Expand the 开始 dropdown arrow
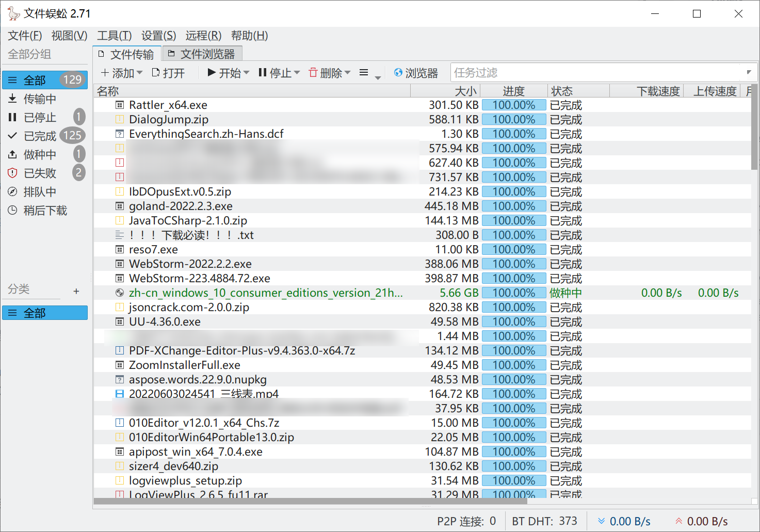Viewport: 760px width, 532px height. 247,73
